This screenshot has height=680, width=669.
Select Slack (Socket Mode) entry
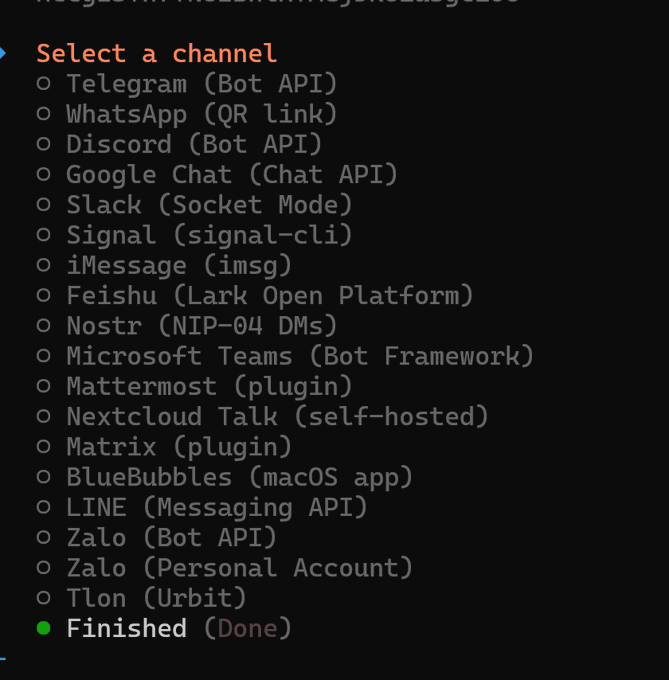pyautogui.click(x=194, y=205)
